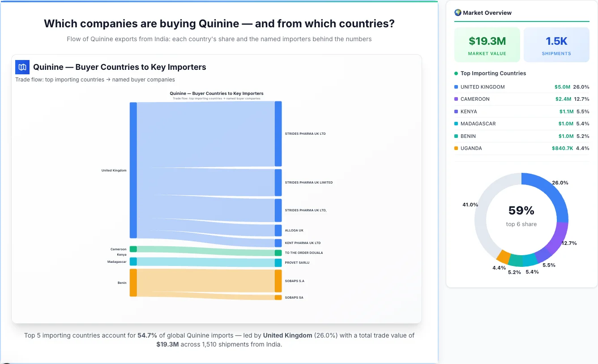
Task: Click the orange square next to UGANDA
Action: (456, 148)
